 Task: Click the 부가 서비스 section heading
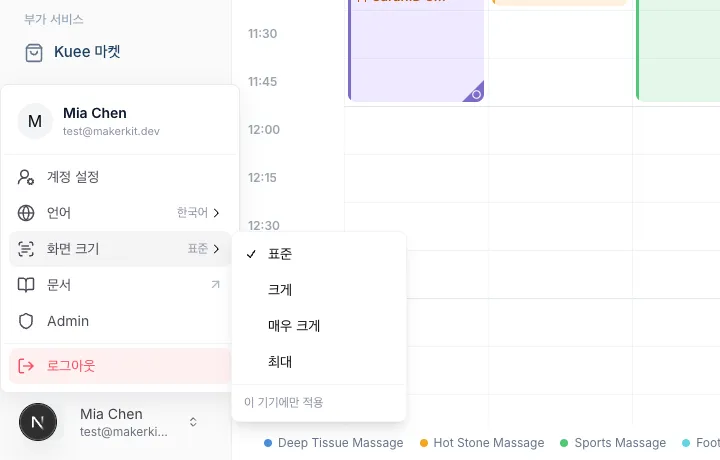[x=54, y=19]
